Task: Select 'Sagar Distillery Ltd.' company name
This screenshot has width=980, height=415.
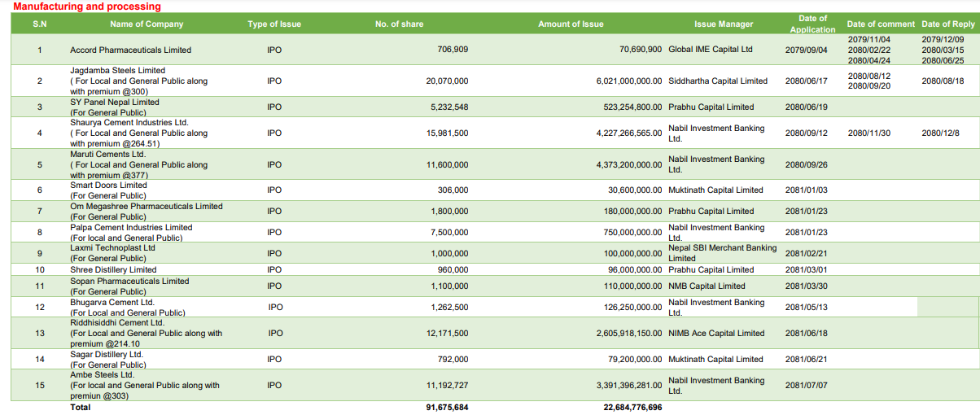Action: pos(107,354)
